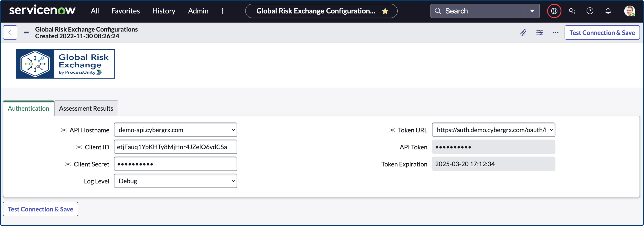Screen dimensions: 644x226
Task: Click the bottom Test Connection & Save button
Action: coord(40,209)
